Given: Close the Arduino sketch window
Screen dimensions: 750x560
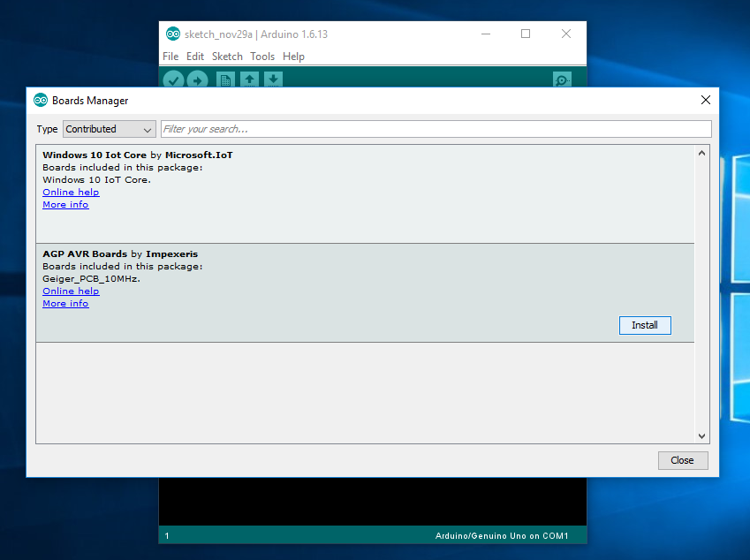Looking at the screenshot, I should pos(566,34).
